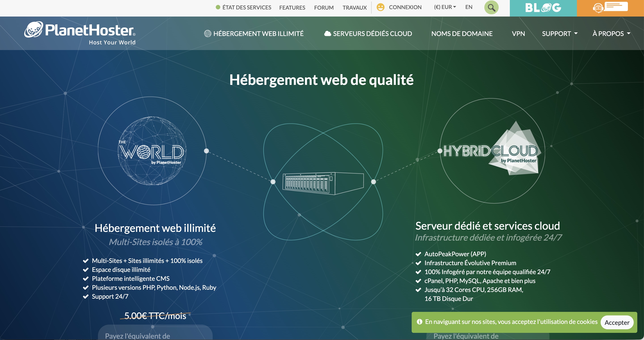Click the green search magnifier icon
Image resolution: width=644 pixels, height=340 pixels.
[x=491, y=8]
